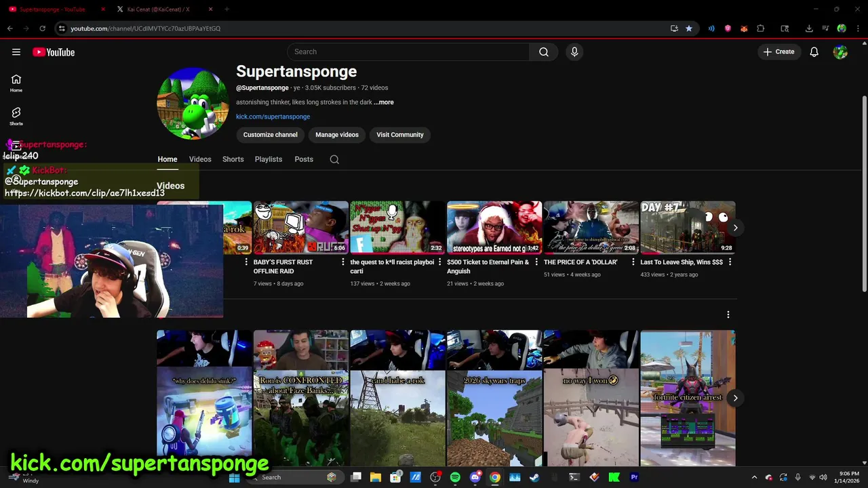Open Chrome downloads
868x488 pixels.
click(809, 28)
